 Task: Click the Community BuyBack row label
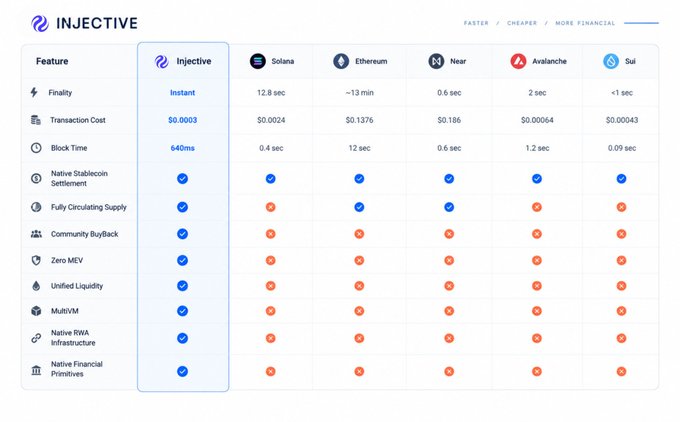[85, 234]
